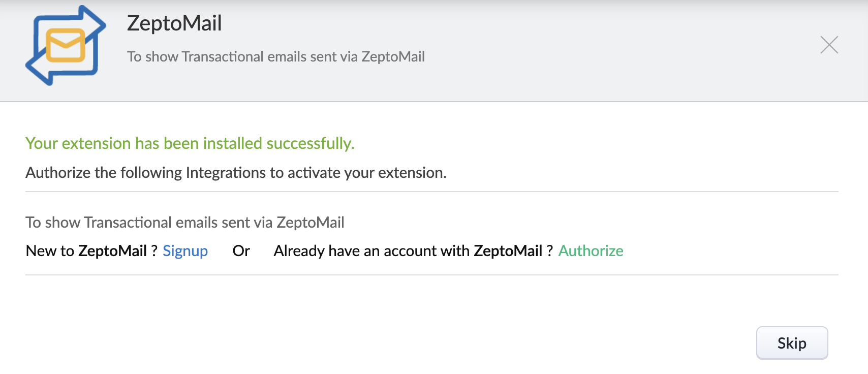Click the ZeptoMail extension logo
Screen dimensions: 868x374
[66, 45]
